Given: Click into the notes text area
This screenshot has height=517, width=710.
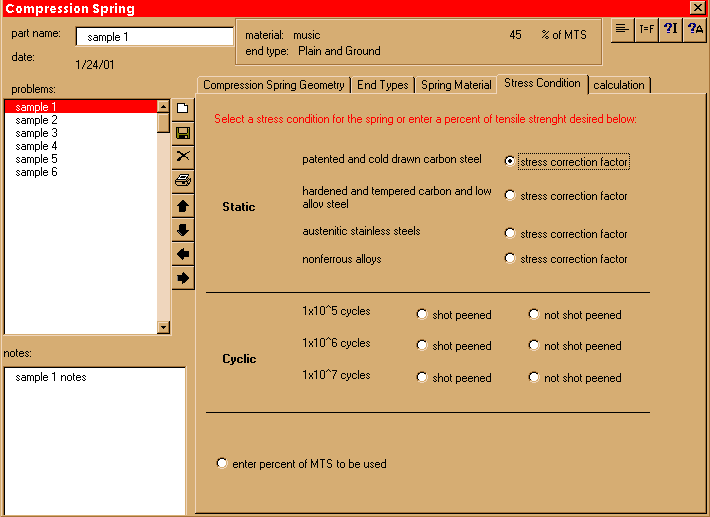Looking at the screenshot, I should click(95, 440).
